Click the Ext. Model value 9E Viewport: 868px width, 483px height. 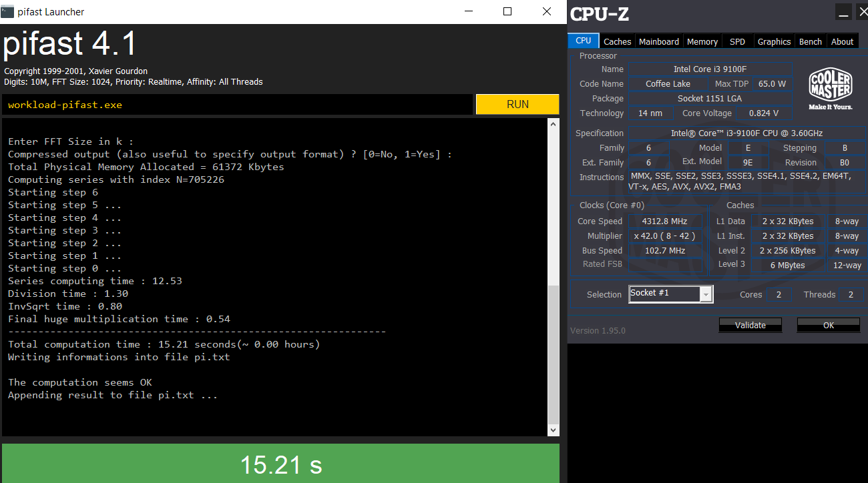pyautogui.click(x=747, y=163)
